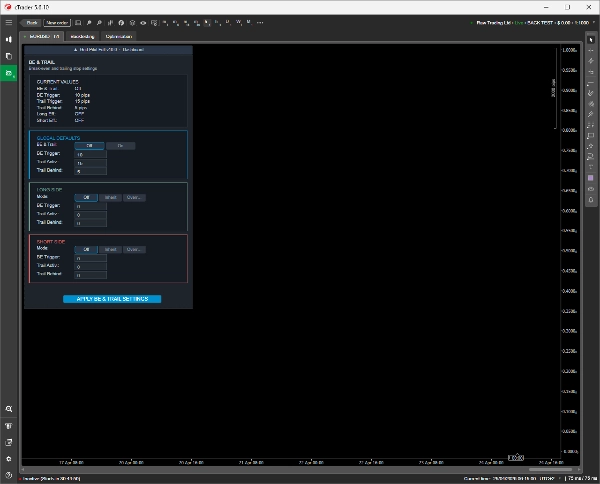Open the indicators toolbar icon
The image size is (600, 484).
[121, 23]
